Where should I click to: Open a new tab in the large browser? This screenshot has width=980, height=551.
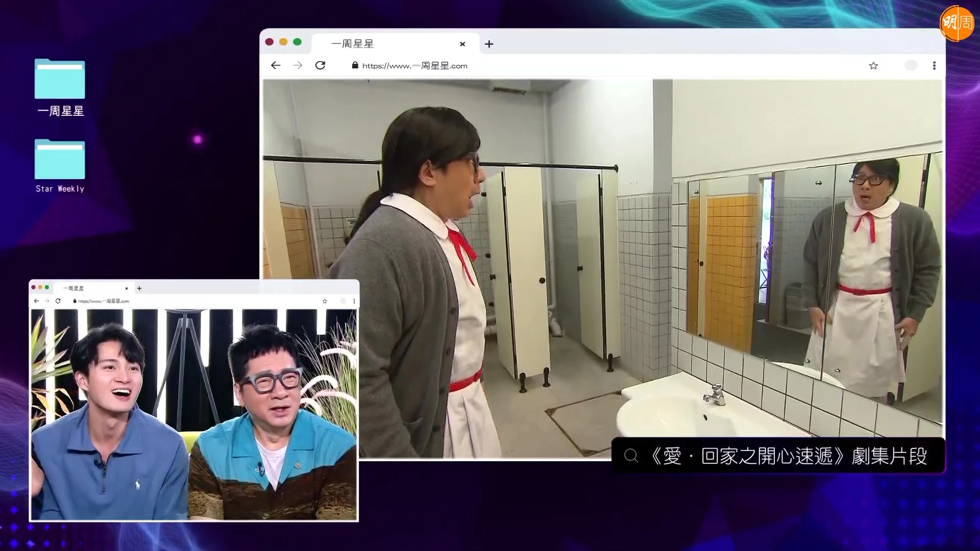pyautogui.click(x=489, y=44)
